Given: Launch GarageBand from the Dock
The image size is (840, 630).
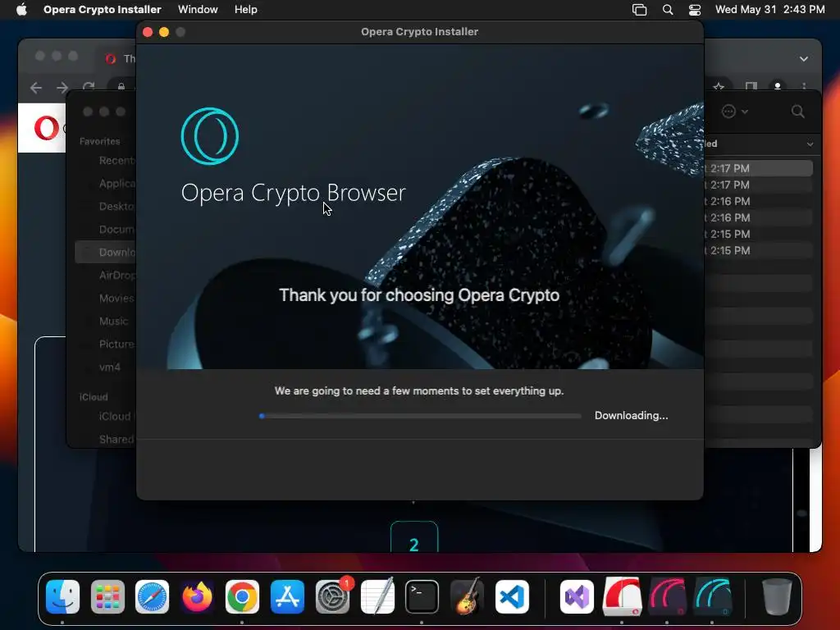Looking at the screenshot, I should pos(467,596).
